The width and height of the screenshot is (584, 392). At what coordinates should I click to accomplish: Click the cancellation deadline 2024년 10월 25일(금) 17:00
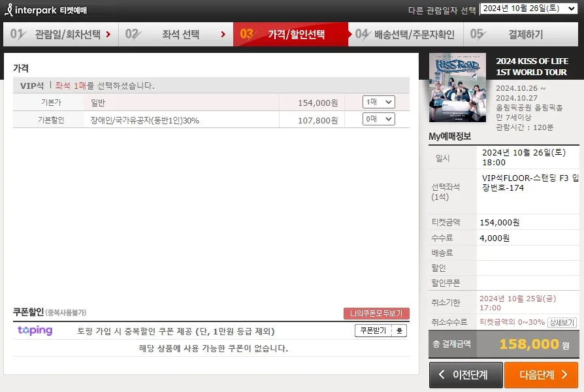pyautogui.click(x=518, y=303)
